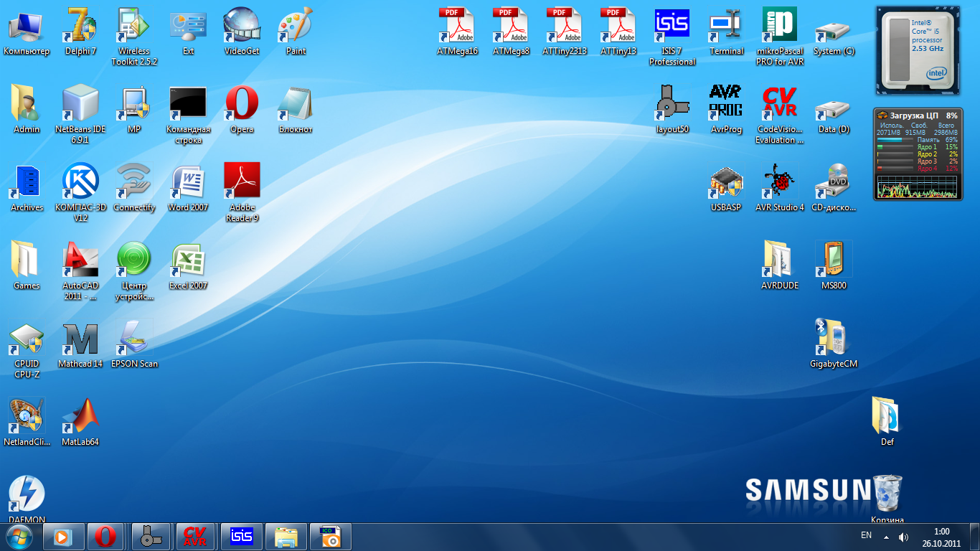The width and height of the screenshot is (980, 551).
Task: Launch Opera browser from the desktop
Action: click(242, 106)
